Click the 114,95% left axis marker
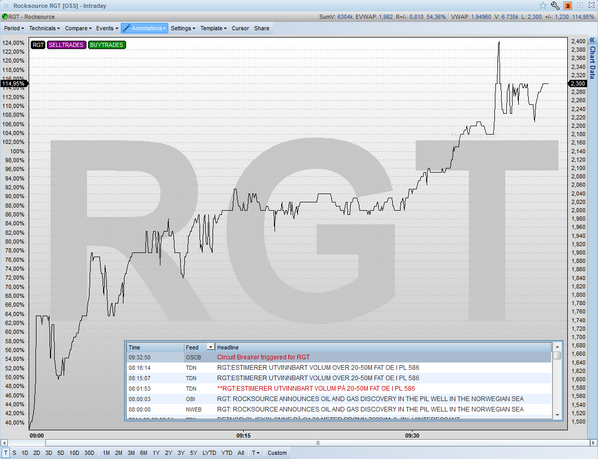Viewport: 598px width, 459px height. (x=14, y=83)
